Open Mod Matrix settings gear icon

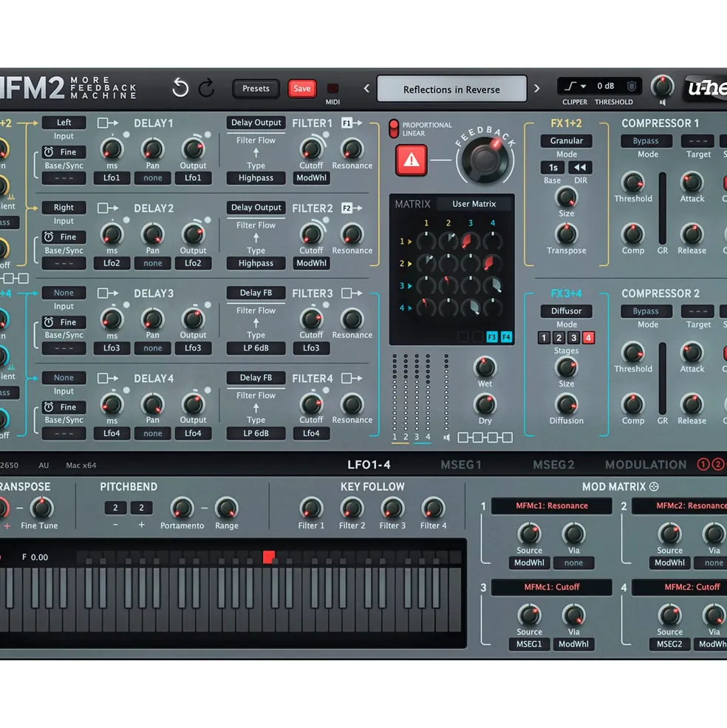[654, 486]
